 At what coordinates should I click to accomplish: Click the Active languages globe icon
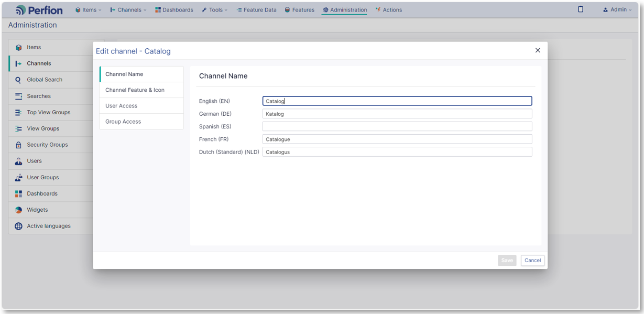tap(19, 226)
